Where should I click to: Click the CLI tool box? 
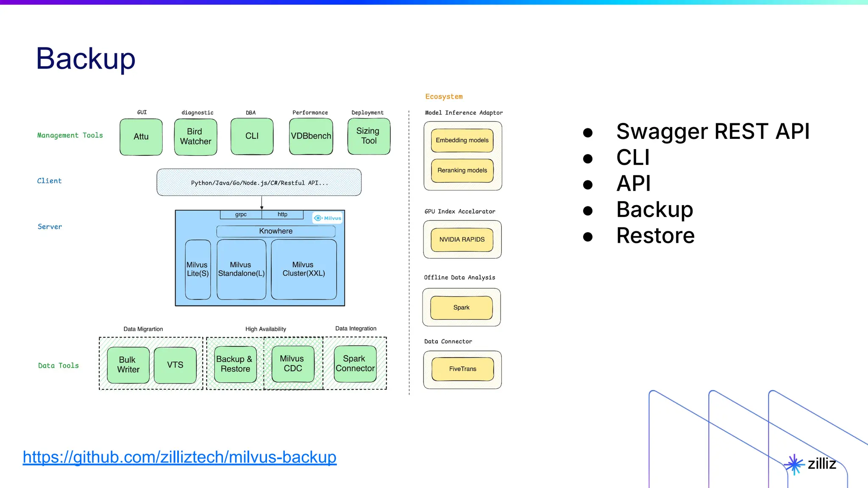(252, 136)
